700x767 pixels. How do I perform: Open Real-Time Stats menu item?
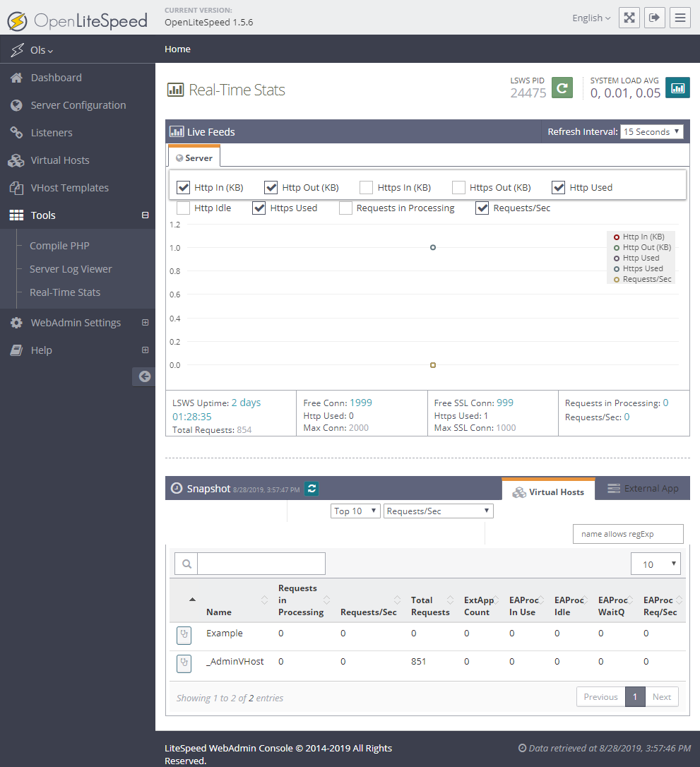pyautogui.click(x=65, y=292)
